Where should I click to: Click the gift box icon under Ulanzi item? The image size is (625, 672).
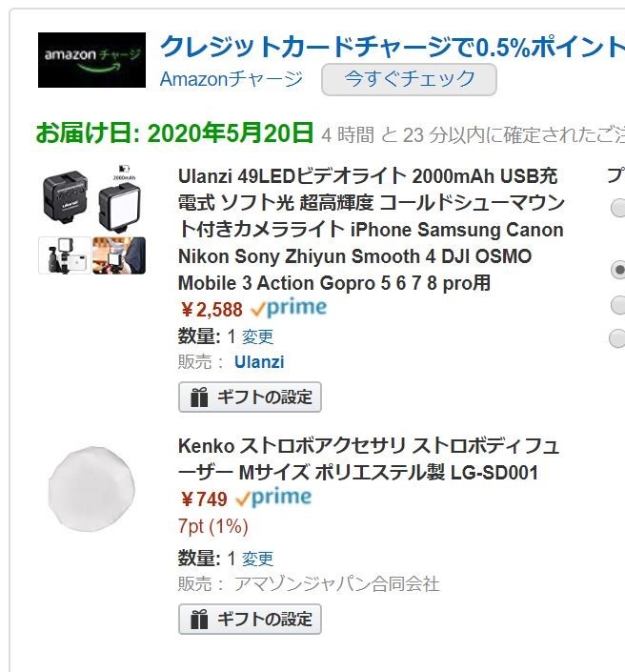198,397
